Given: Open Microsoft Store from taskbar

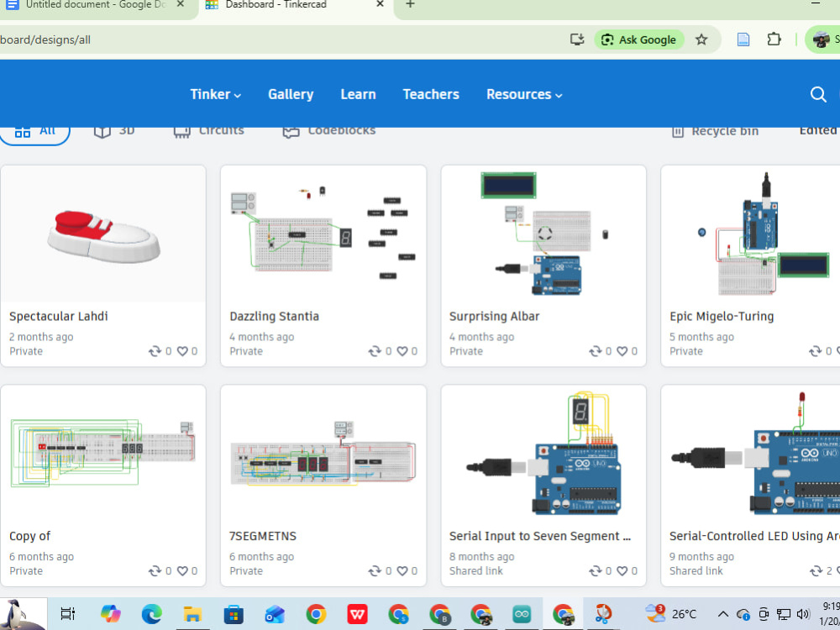Looking at the screenshot, I should pos(234,614).
